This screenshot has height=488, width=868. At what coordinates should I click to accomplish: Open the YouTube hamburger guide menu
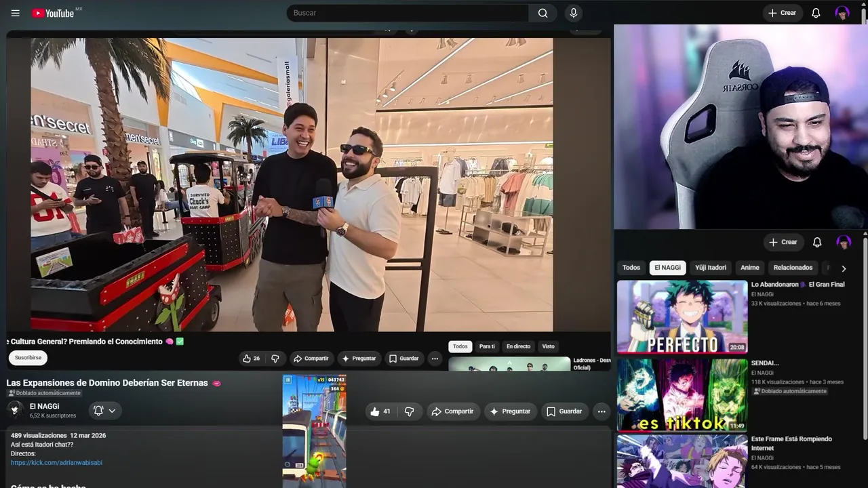click(x=15, y=13)
